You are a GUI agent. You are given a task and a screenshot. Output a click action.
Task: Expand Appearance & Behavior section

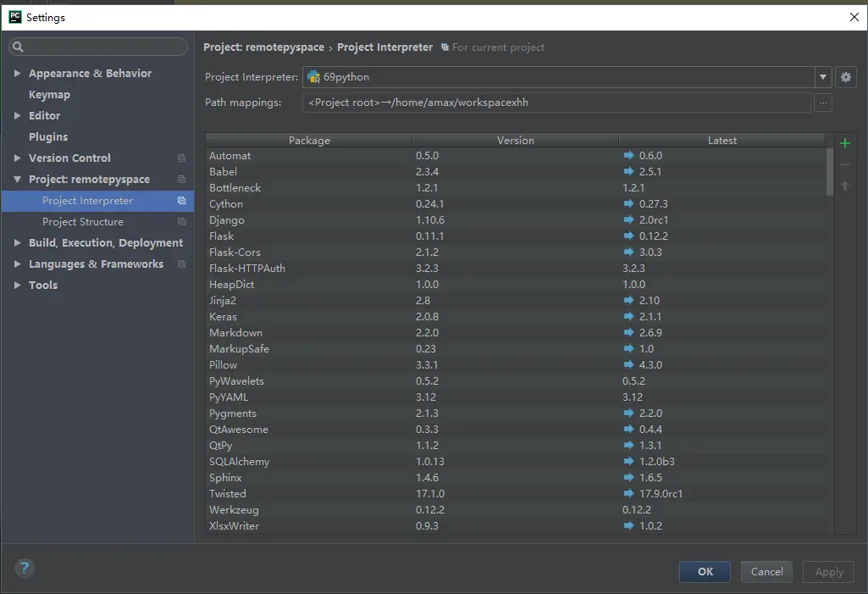coord(17,73)
